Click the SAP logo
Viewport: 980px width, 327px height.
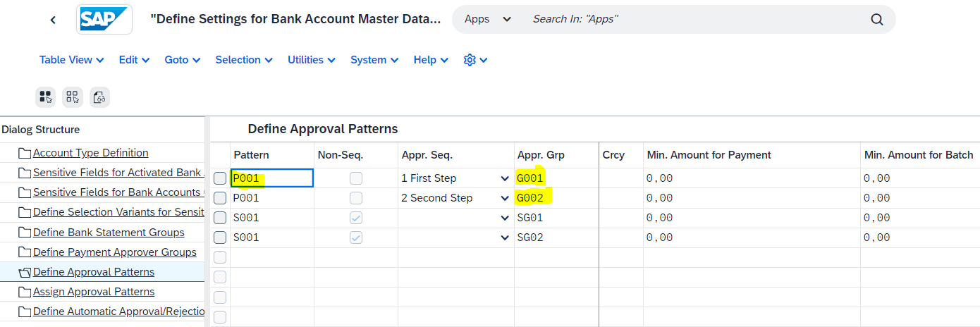pos(104,20)
